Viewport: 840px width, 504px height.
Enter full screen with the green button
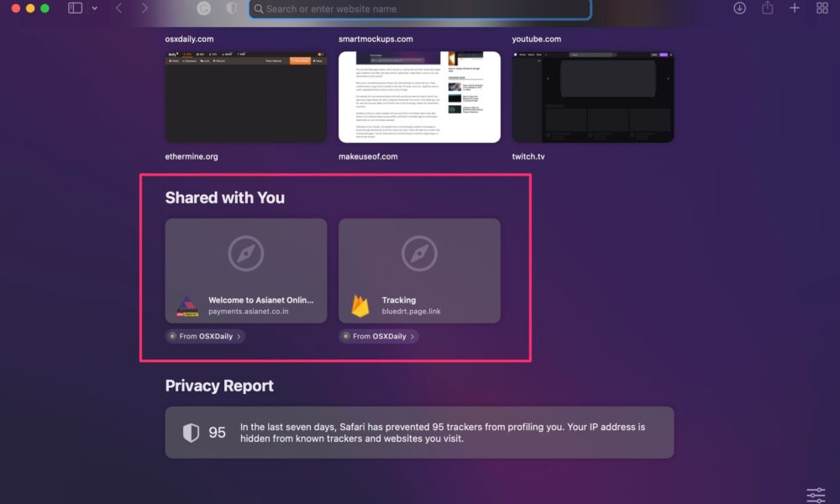pyautogui.click(x=45, y=8)
